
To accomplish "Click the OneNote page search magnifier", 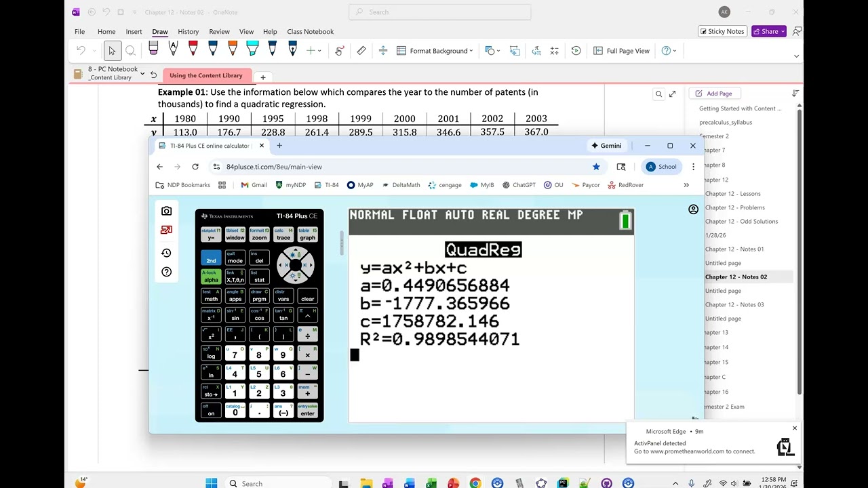I will click(x=658, y=94).
